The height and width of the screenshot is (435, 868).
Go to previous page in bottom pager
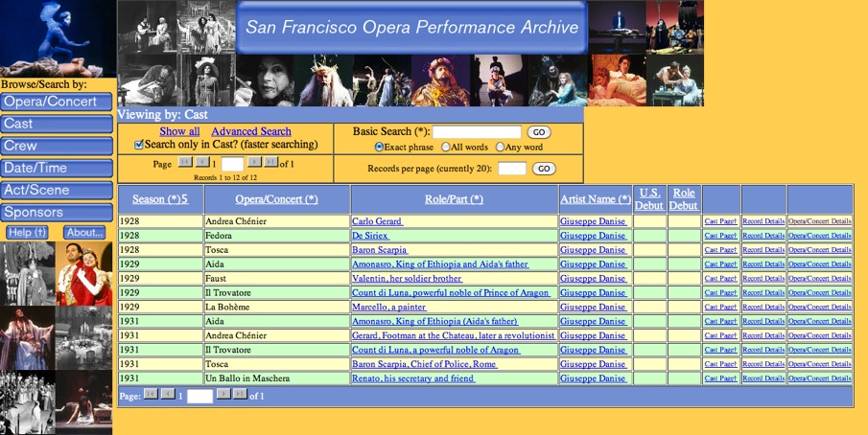coord(168,394)
